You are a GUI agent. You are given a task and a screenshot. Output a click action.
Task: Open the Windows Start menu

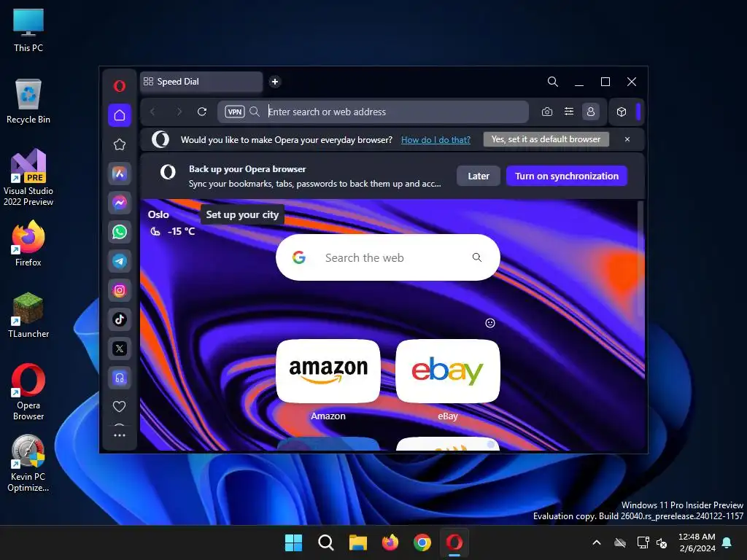click(x=293, y=542)
